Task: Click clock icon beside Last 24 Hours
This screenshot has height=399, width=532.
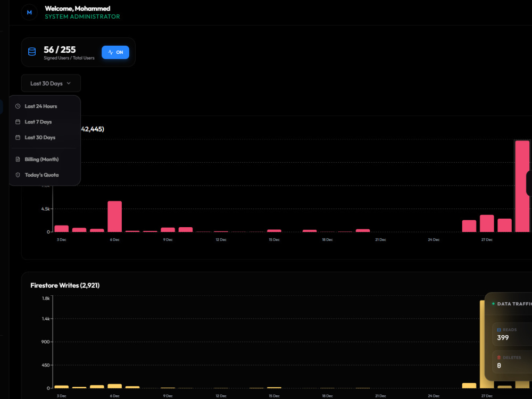Action: [x=18, y=106]
